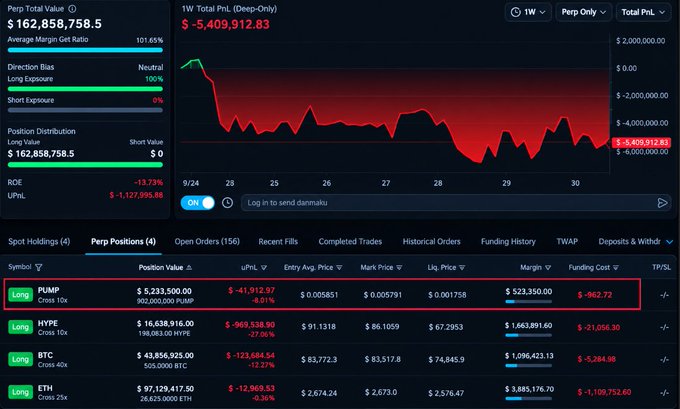The height and width of the screenshot is (409, 680).
Task: Open the Funding History tab
Action: pyautogui.click(x=508, y=242)
